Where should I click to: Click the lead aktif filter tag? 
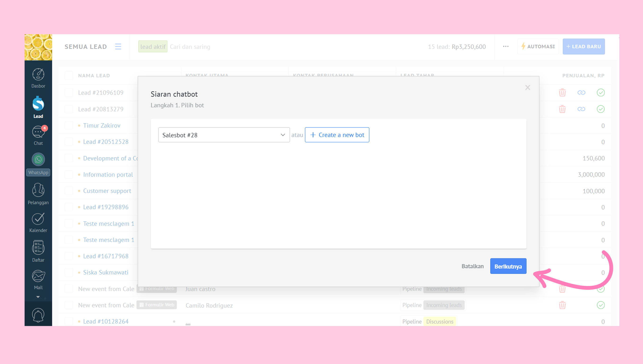click(x=153, y=47)
